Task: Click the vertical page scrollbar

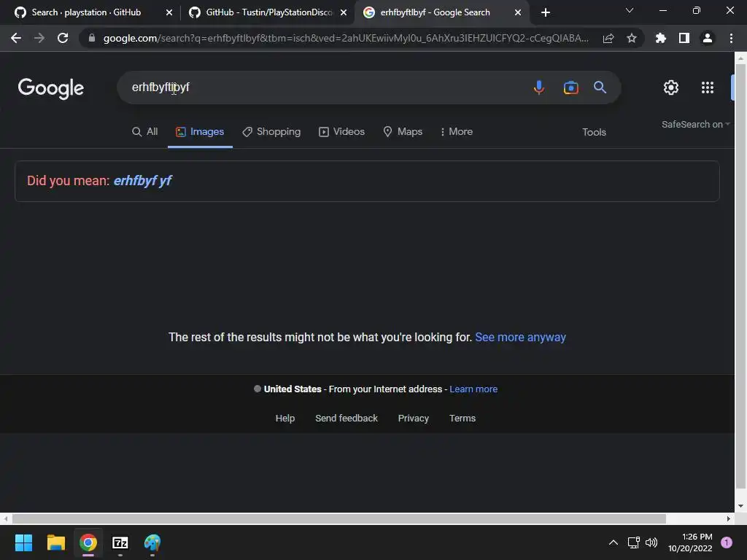Action: tap(740, 276)
